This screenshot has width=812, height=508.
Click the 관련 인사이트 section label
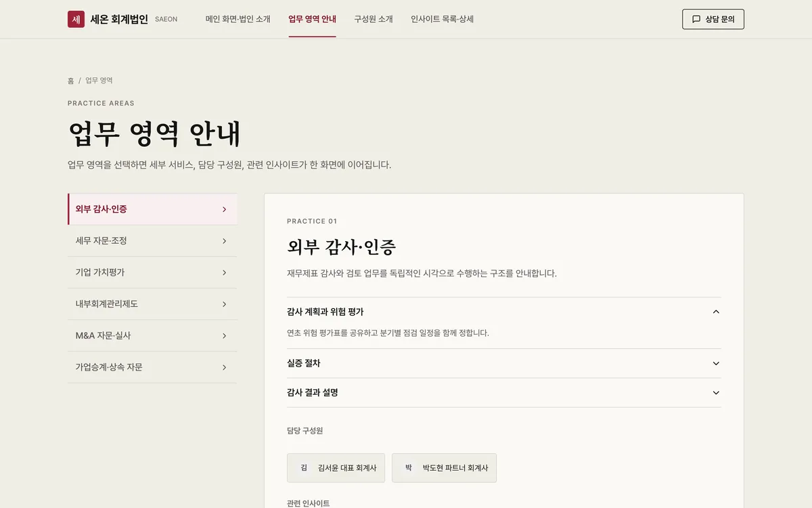[x=309, y=504]
